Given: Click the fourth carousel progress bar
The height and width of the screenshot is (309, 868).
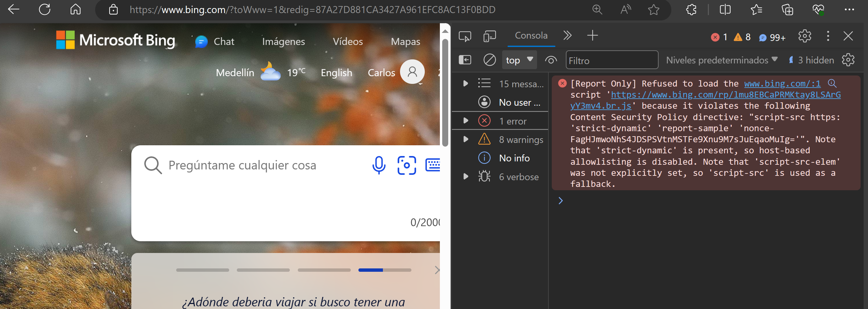Looking at the screenshot, I should (385, 270).
